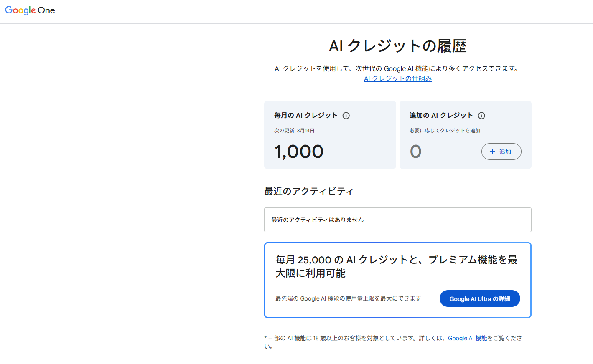This screenshot has width=593, height=364.
Task: Select the 1,000 monthly credit counter
Action: coord(299,152)
